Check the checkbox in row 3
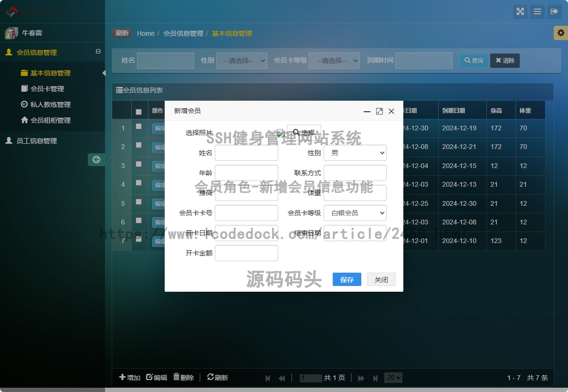Screen dimensions: 568x392 pos(138,164)
